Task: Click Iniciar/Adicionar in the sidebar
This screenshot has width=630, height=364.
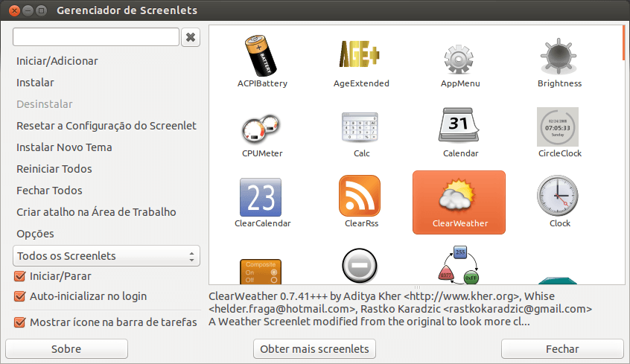Action: pyautogui.click(x=57, y=61)
